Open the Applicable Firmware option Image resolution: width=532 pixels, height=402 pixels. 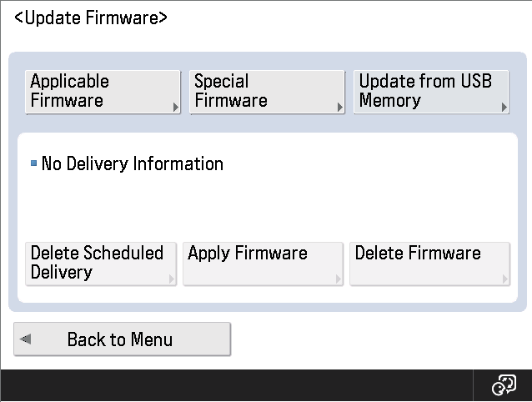coord(103,92)
